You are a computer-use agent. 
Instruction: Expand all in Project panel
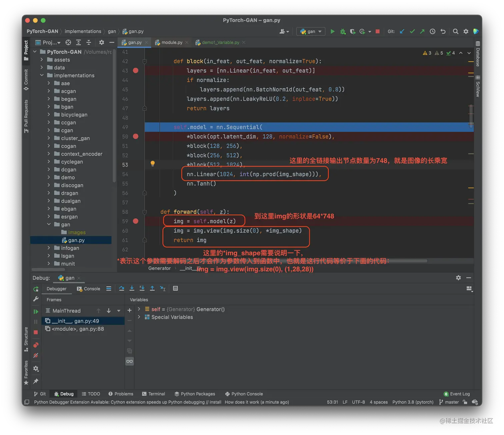tap(78, 42)
